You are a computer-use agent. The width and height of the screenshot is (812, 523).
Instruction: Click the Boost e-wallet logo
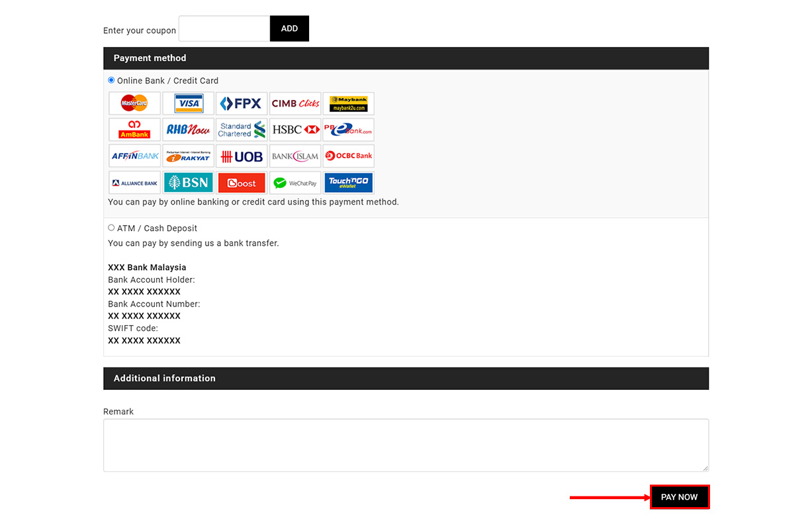[x=242, y=183]
